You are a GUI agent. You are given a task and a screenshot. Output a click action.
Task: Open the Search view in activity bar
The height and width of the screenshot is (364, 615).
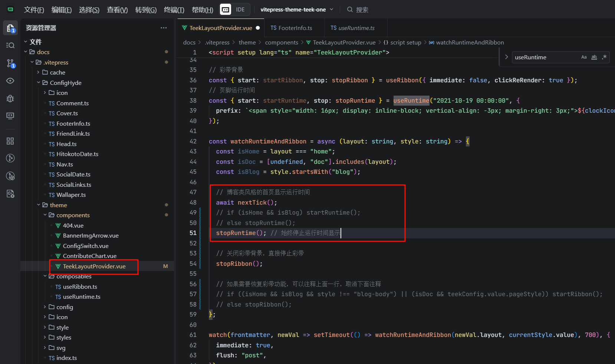point(10,45)
